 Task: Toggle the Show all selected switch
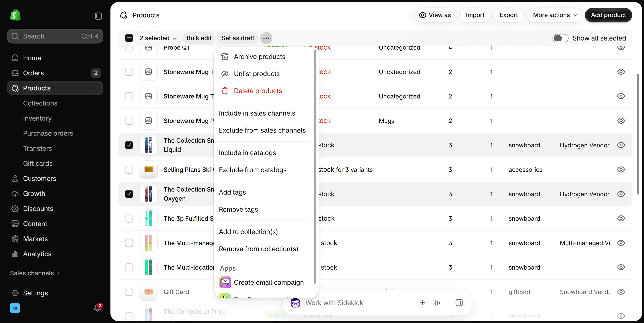(x=560, y=38)
